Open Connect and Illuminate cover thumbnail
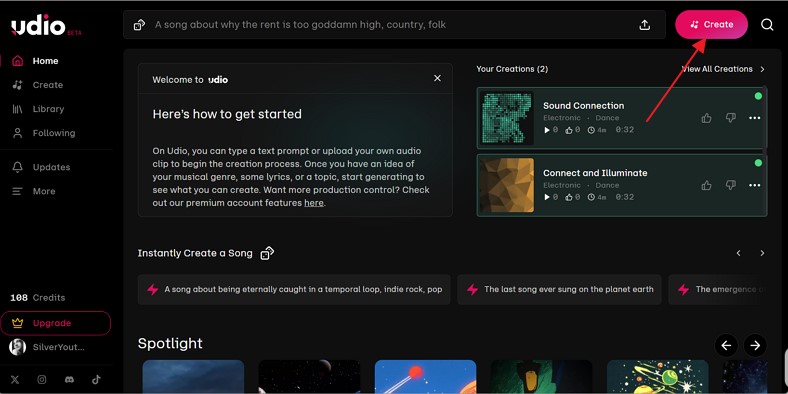The width and height of the screenshot is (788, 394). tap(507, 185)
